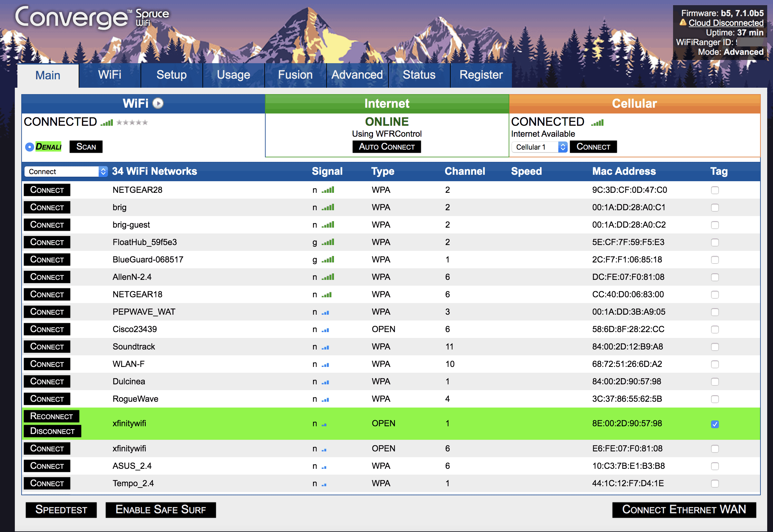The image size is (773, 532).
Task: Click the WiFi header play icon
Action: click(x=158, y=103)
